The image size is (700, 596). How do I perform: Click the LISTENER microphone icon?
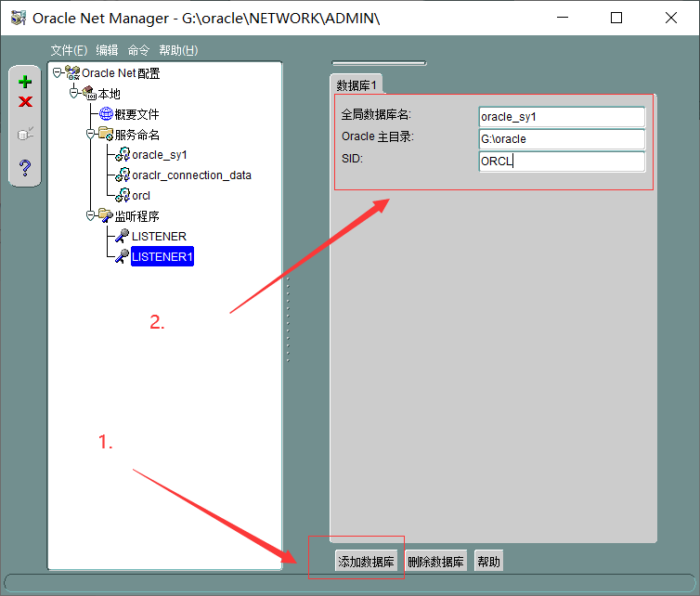pos(123,236)
